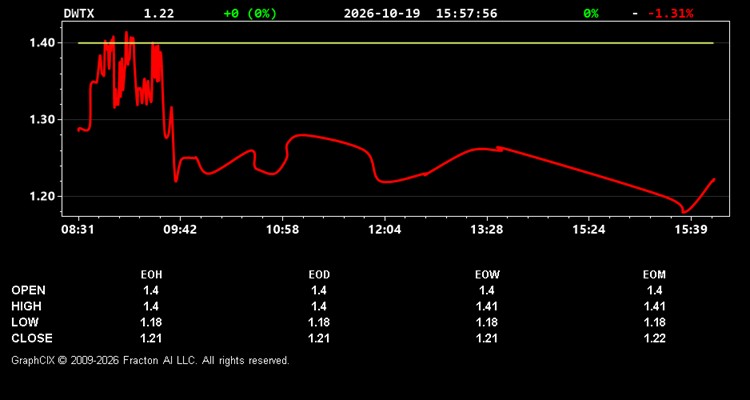Image resolution: width=750 pixels, height=400 pixels.
Task: Click the 15:39 time axis label
Action: point(691,230)
